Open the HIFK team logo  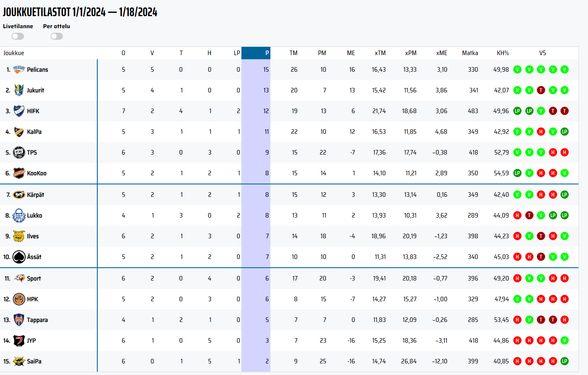(19, 111)
